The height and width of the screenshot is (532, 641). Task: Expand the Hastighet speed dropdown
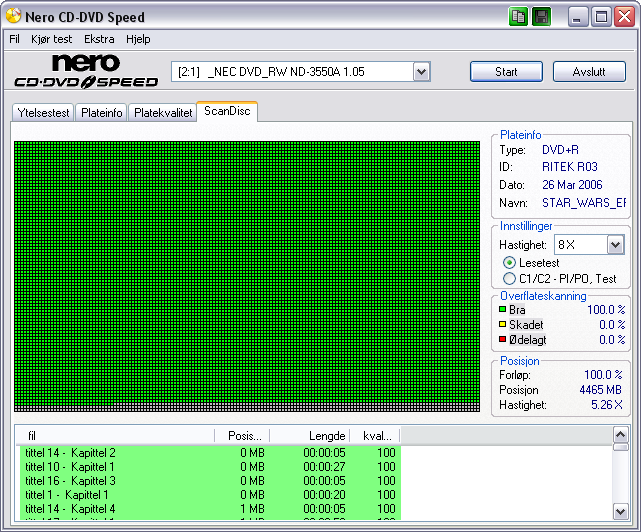(x=615, y=245)
